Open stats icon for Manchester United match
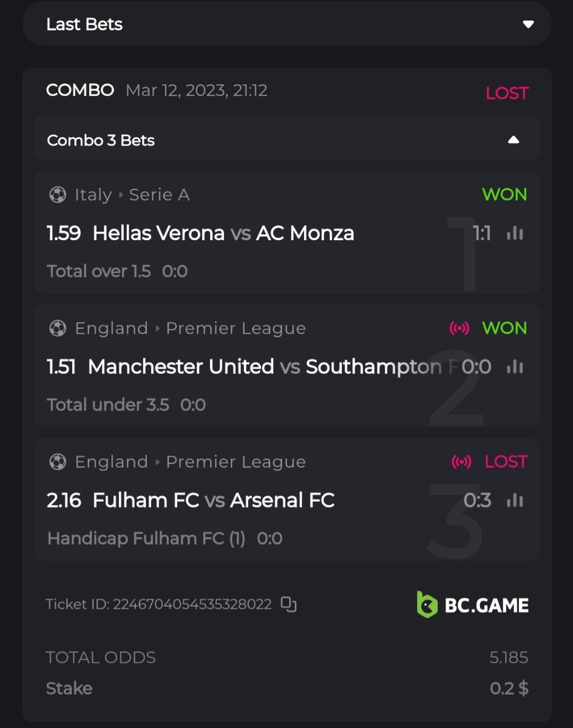The width and height of the screenshot is (573, 728). (x=515, y=366)
